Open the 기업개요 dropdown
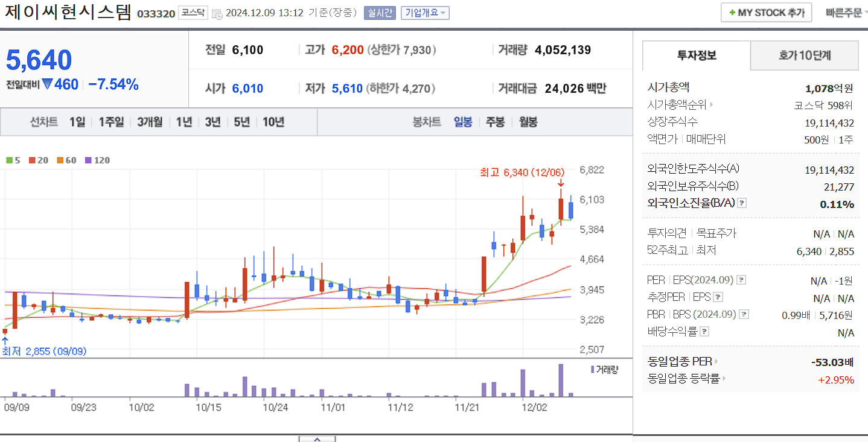The height and width of the screenshot is (442, 868). point(424,12)
